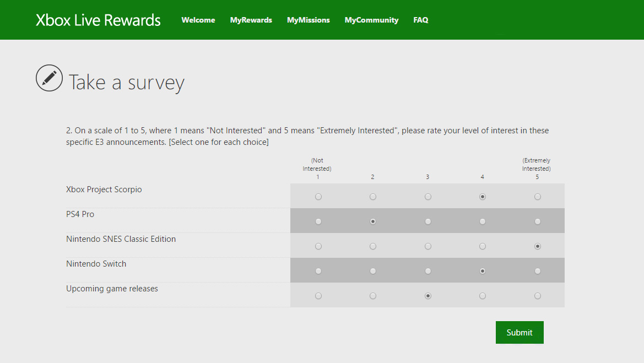The height and width of the screenshot is (363, 644).
Task: Click the pencil survey icon
Action: pos(49,78)
